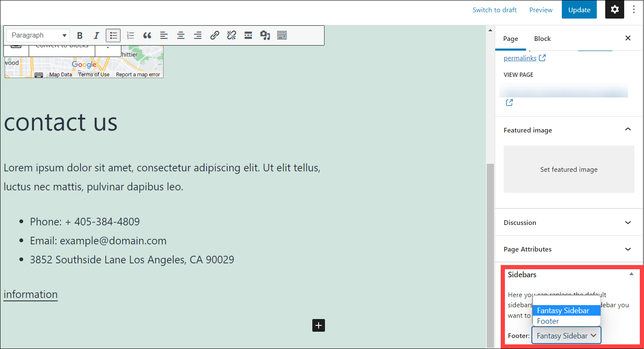Click the map keyboard shortcuts icon
This screenshot has height=349, width=644.
click(39, 75)
